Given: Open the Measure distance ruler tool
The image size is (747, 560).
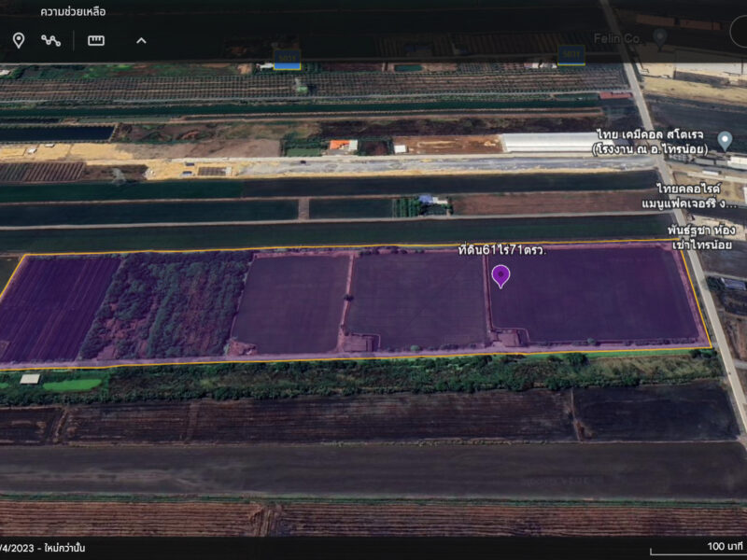Looking at the screenshot, I should click(96, 40).
